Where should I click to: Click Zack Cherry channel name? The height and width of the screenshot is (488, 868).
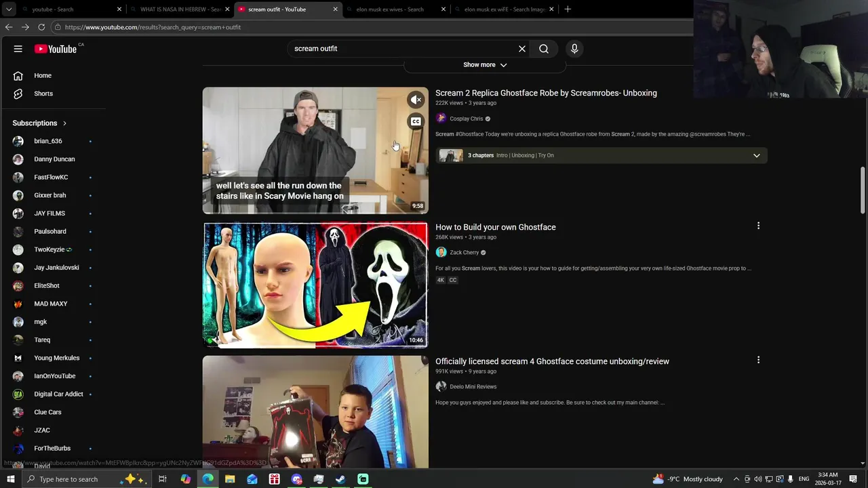pos(465,252)
